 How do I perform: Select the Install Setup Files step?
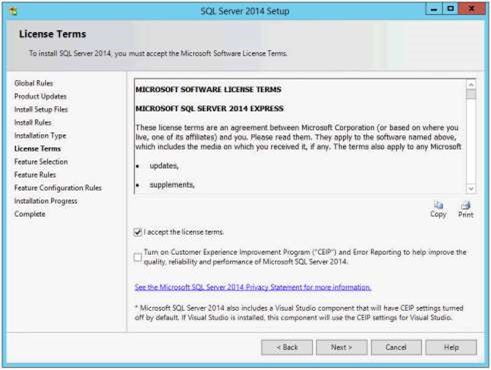(41, 109)
